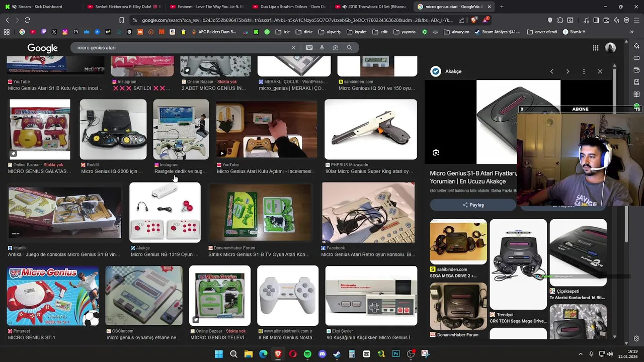Screen dimensions: 644x362
Task: Open Steam Atölyesi bookmark link
Action: click(496, 32)
